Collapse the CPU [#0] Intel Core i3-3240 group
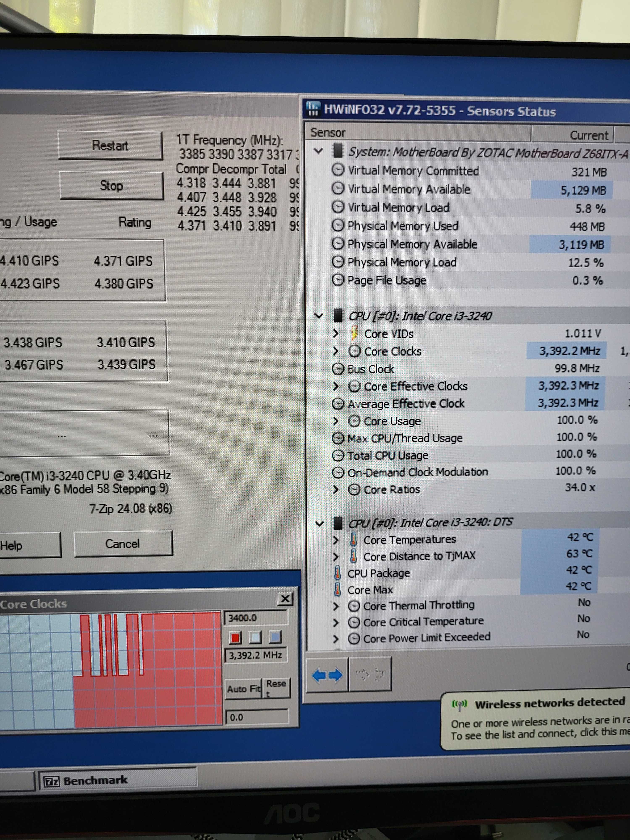 click(319, 316)
